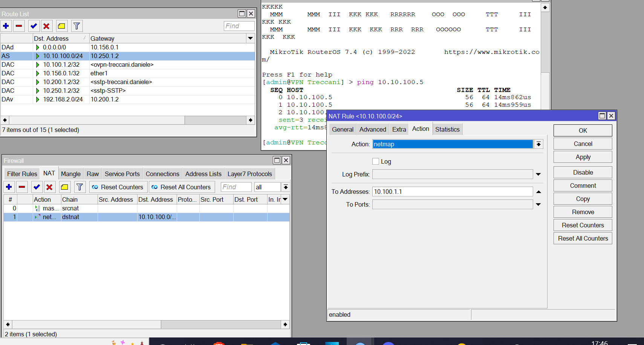Viewport: 644px width, 345px height.
Task: Open the Raw tab in Firewall
Action: tap(93, 174)
